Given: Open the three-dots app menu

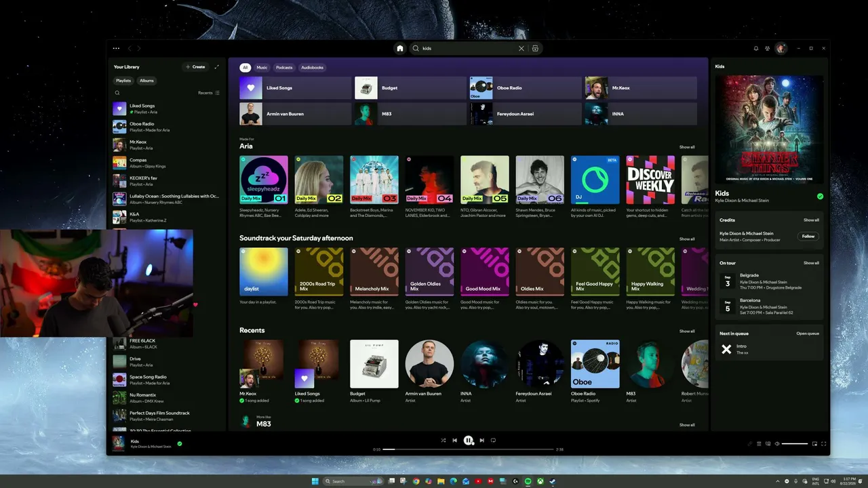Looking at the screenshot, I should pyautogui.click(x=116, y=48).
